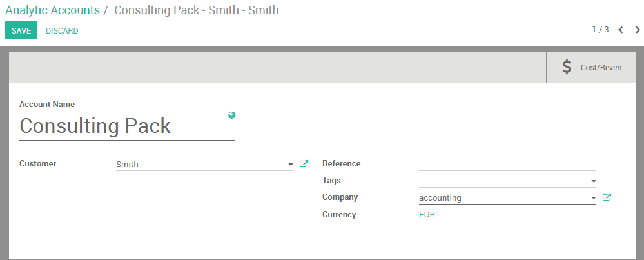Screen dimensions: 644x260
Task: Click the Company field showing accounting
Action: click(503, 198)
